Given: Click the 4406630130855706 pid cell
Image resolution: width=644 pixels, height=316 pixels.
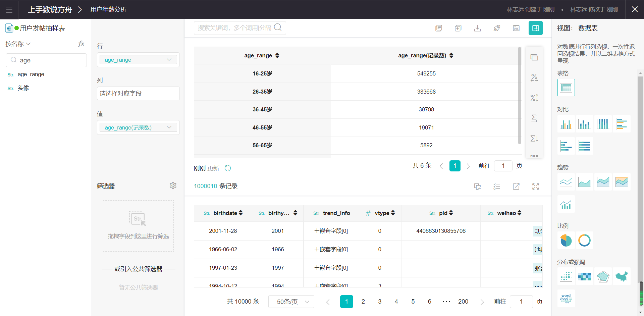Looking at the screenshot, I should tap(441, 231).
